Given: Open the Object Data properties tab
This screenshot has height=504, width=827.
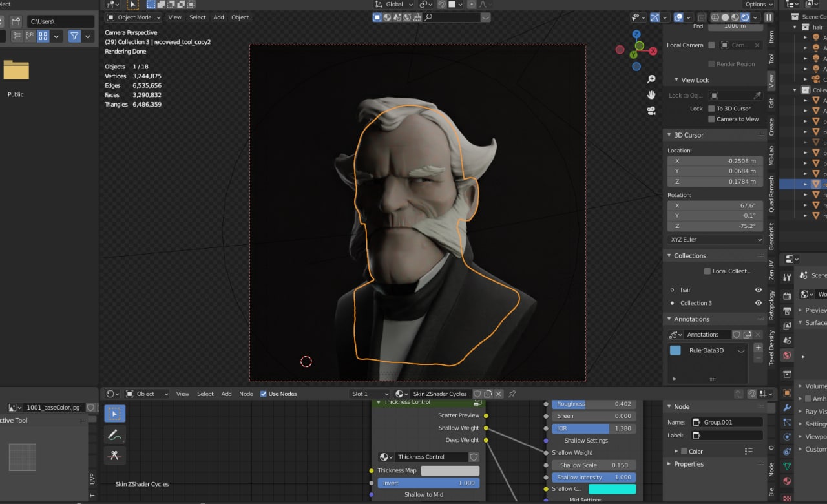Looking at the screenshot, I should pyautogui.click(x=787, y=466).
